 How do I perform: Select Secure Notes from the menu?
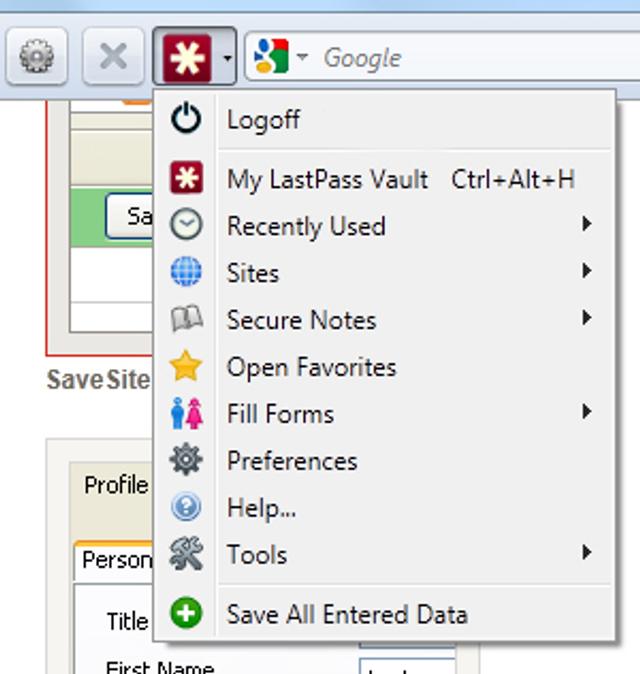tap(301, 320)
